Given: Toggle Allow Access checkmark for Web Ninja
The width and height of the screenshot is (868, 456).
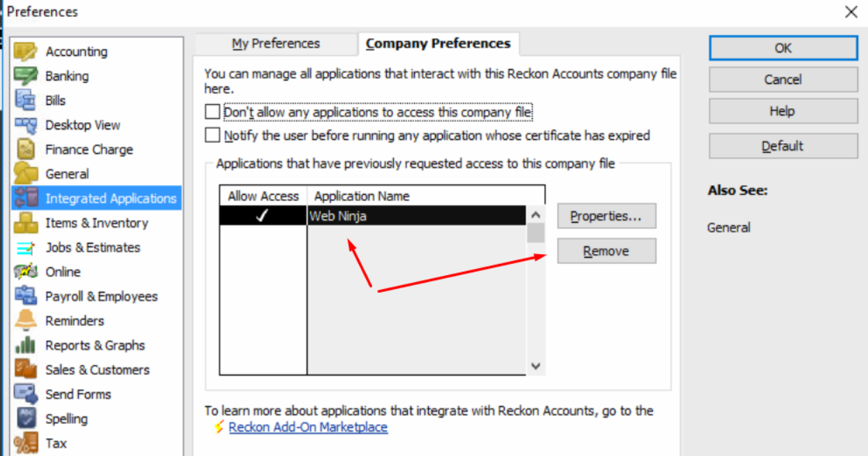Looking at the screenshot, I should tap(263, 216).
